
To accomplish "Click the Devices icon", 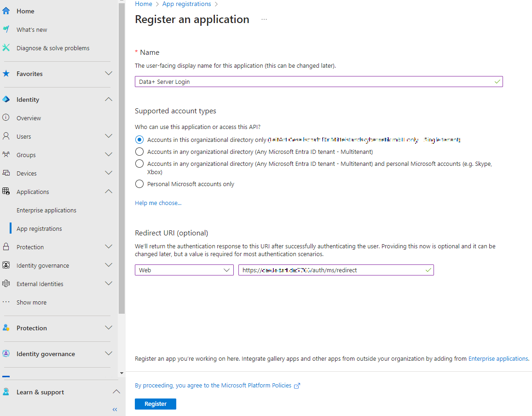I will pyautogui.click(x=6, y=173).
